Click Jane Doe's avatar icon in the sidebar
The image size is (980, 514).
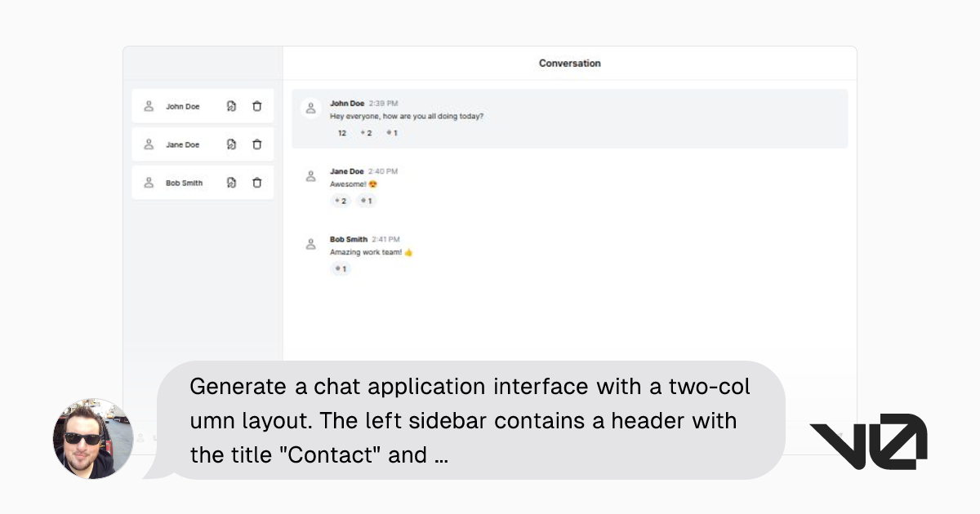149,144
